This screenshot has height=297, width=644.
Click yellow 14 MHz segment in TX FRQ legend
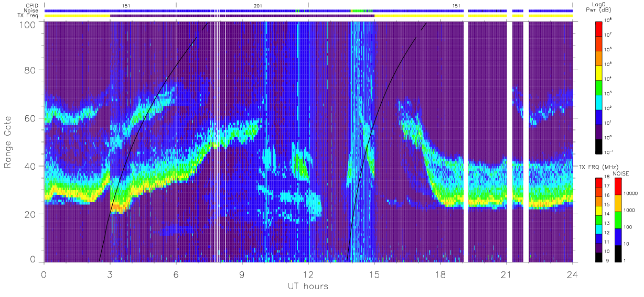(x=599, y=211)
